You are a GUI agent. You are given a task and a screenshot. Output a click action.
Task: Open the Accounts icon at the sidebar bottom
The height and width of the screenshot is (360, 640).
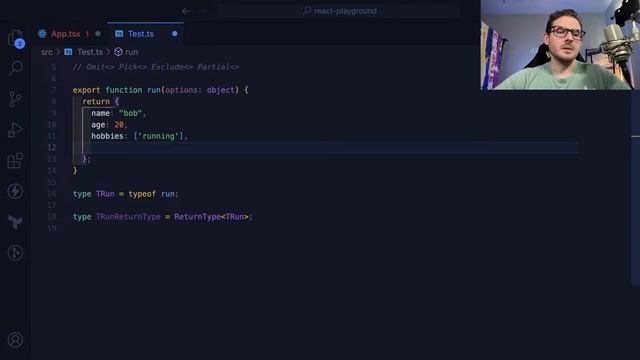click(15, 340)
